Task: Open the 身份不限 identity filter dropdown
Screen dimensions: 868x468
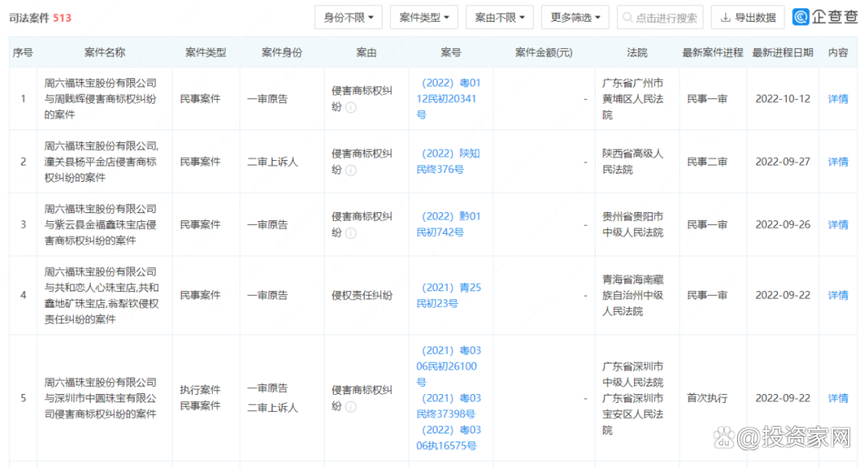Action: coord(348,18)
